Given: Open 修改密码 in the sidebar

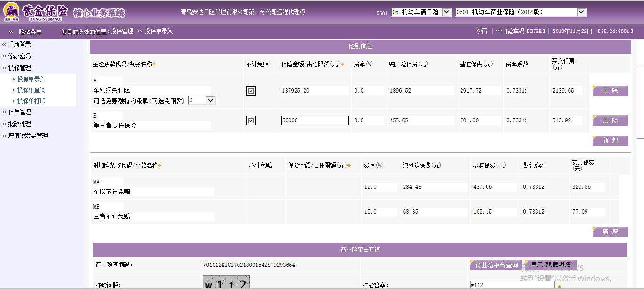Looking at the screenshot, I should tap(19, 56).
